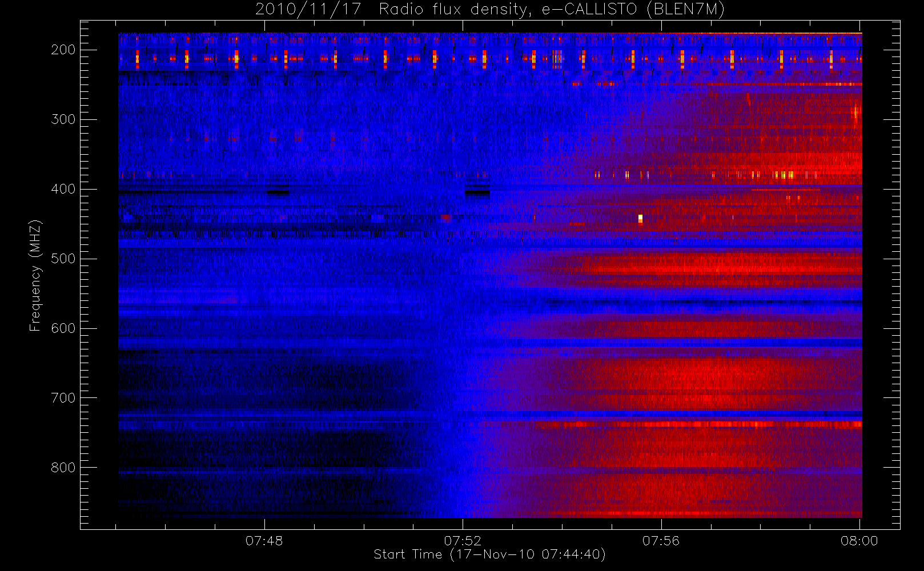This screenshot has height=571, width=924.
Task: Click the 300 frequency tick label
Action: (63, 119)
